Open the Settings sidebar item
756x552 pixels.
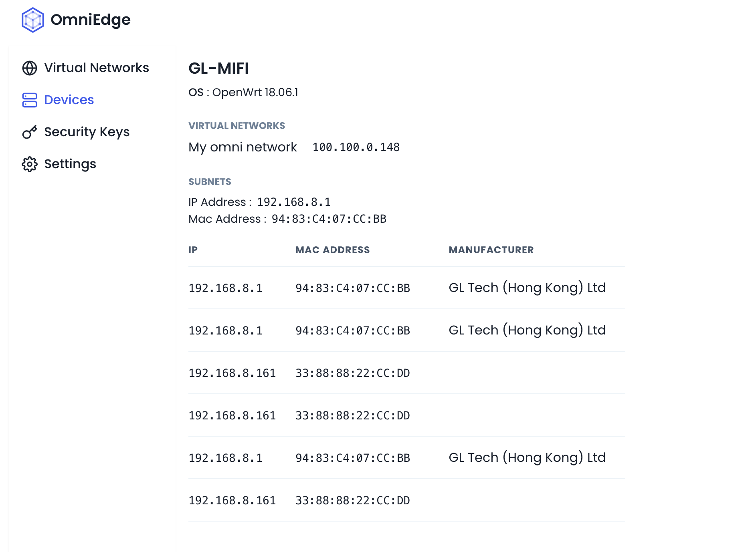click(x=70, y=164)
